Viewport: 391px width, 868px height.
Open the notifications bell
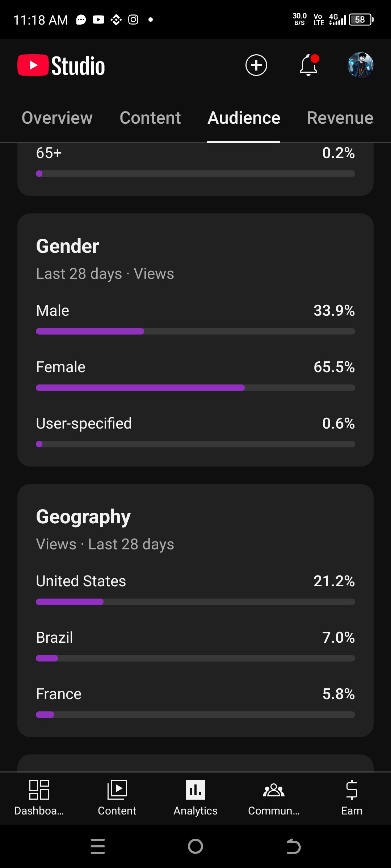308,65
